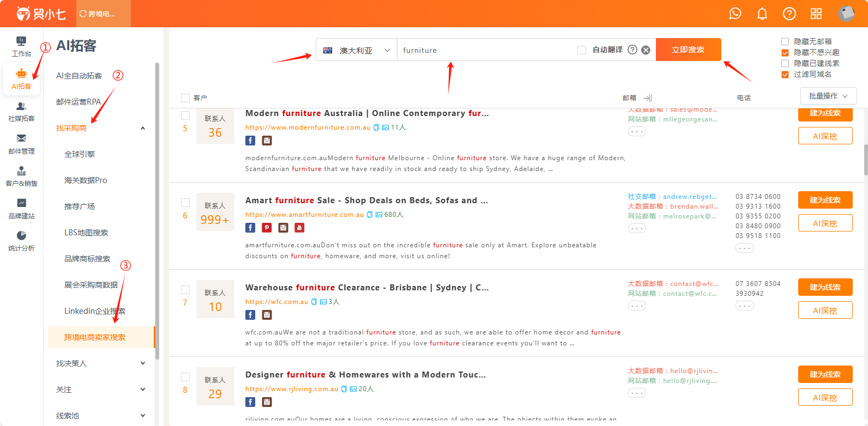
Task: Select 海关数据Pro menu item
Action: point(86,180)
